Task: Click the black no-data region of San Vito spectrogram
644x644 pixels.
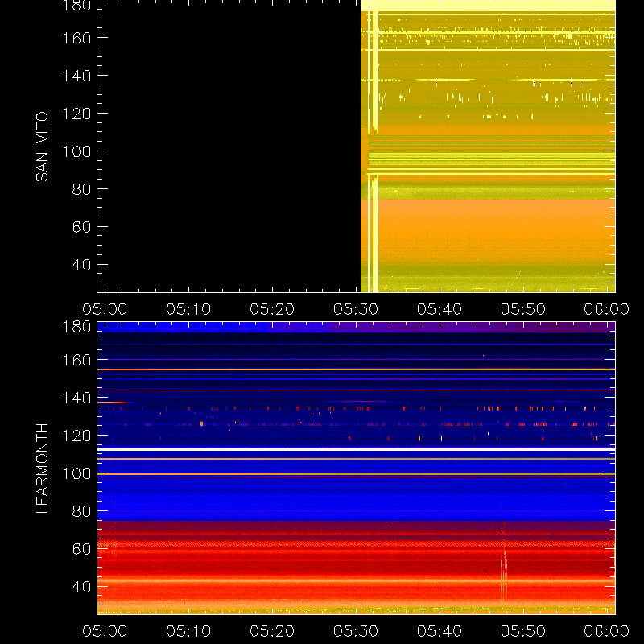Action: 229,146
